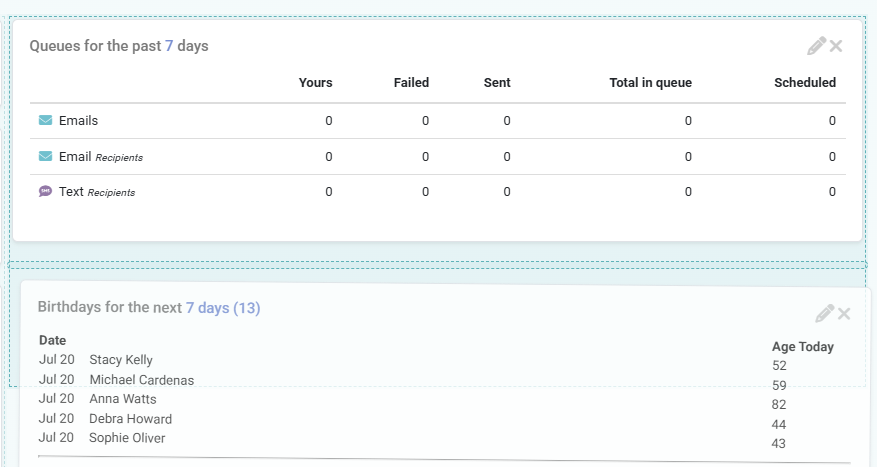Click Text Recipients row Yours value
The width and height of the screenshot is (877, 467).
click(329, 192)
